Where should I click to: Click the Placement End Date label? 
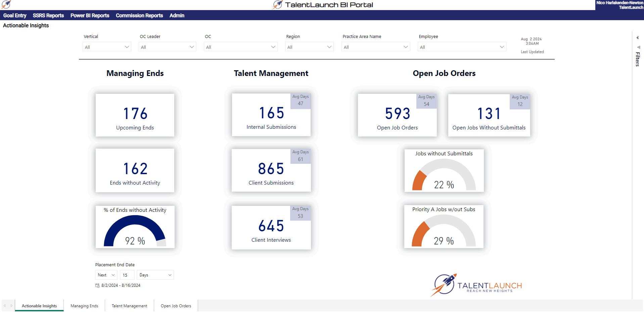(x=115, y=265)
